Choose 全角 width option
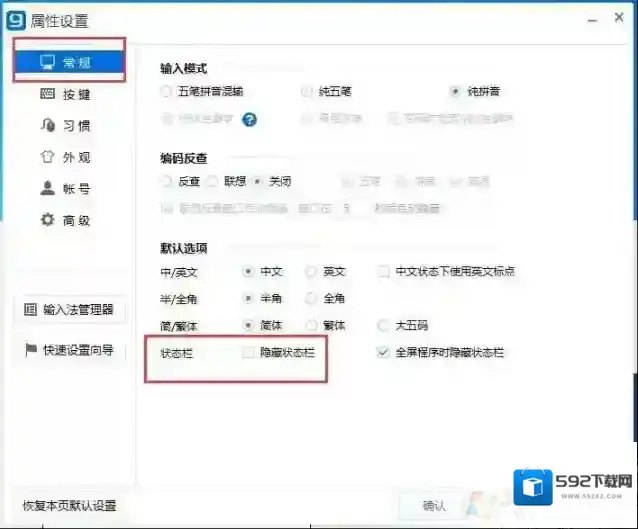The height and width of the screenshot is (529, 638). click(311, 298)
